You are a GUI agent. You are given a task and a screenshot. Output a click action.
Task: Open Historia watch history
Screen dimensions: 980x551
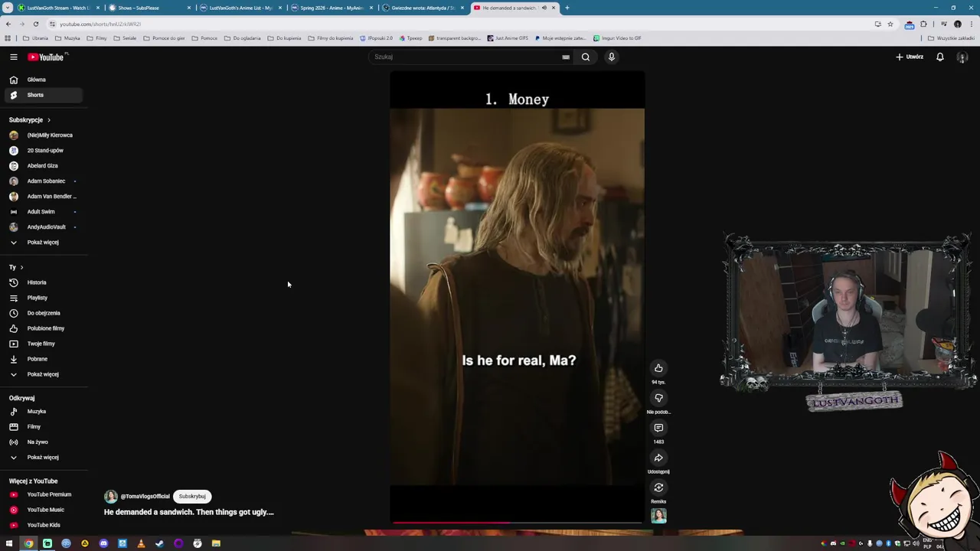click(x=44, y=282)
